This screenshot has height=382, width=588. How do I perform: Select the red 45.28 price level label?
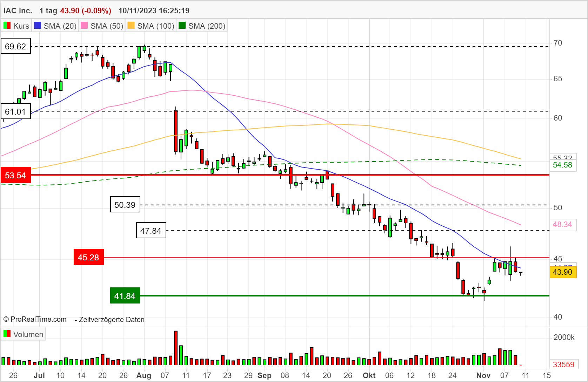(88, 257)
